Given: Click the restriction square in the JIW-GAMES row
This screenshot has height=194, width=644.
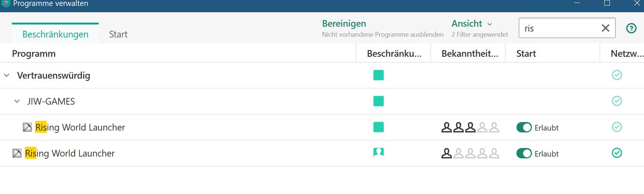Looking at the screenshot, I should 378,101.
